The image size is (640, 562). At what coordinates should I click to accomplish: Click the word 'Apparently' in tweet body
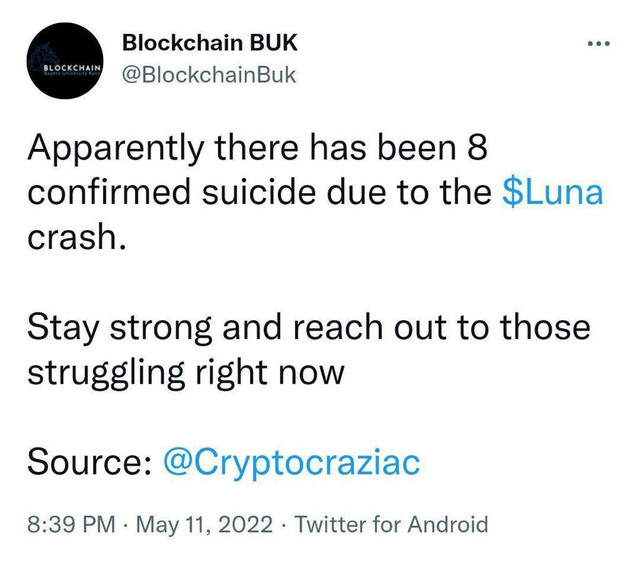(x=116, y=150)
